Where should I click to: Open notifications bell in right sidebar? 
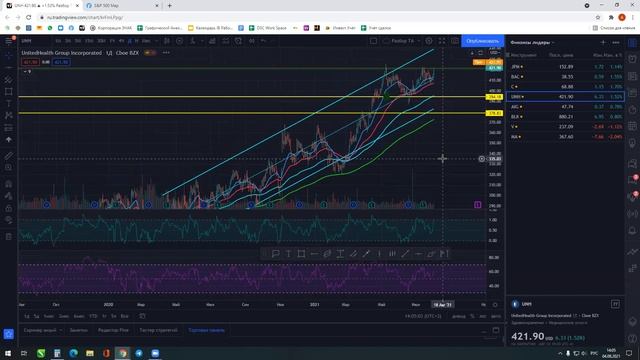pos(632,230)
